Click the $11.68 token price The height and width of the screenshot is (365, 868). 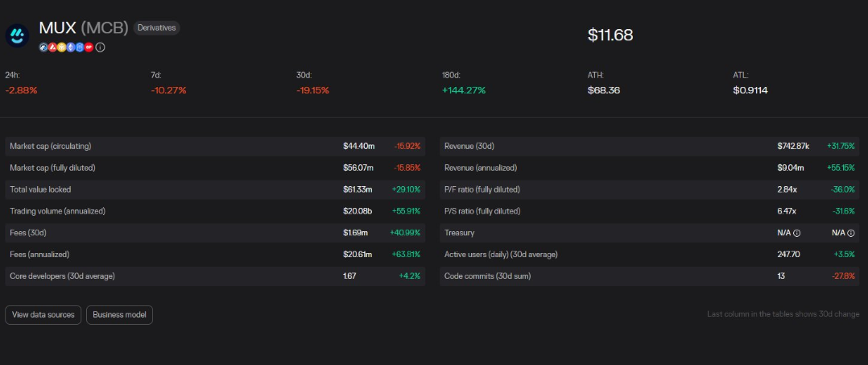click(x=610, y=35)
